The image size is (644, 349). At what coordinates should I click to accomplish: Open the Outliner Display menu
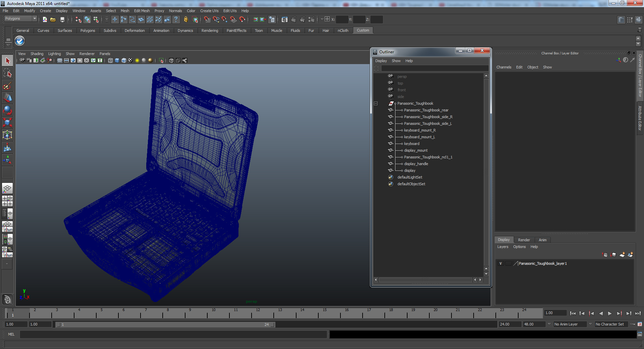[x=381, y=61]
